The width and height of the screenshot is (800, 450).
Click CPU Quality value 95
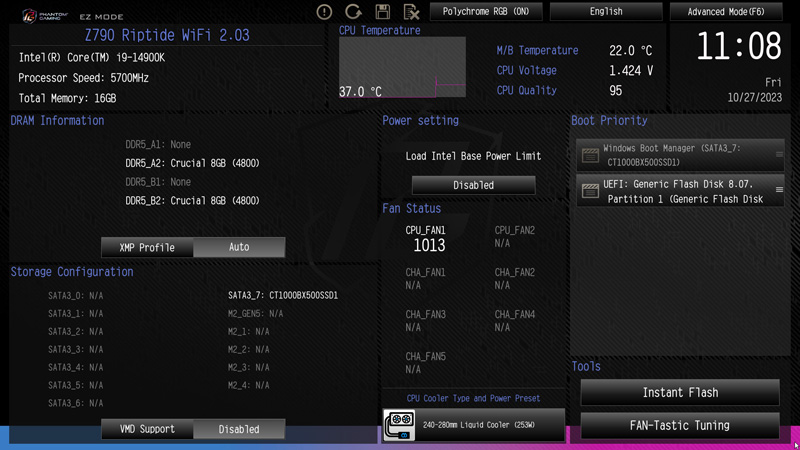click(x=616, y=91)
